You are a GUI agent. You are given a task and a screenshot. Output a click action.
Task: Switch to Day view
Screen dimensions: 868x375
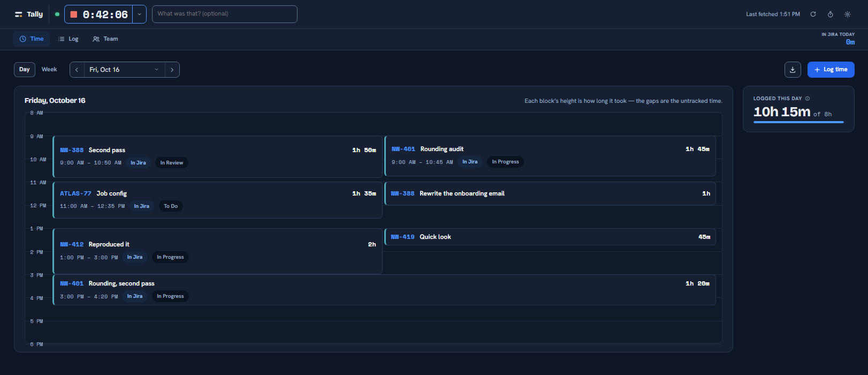pos(25,70)
